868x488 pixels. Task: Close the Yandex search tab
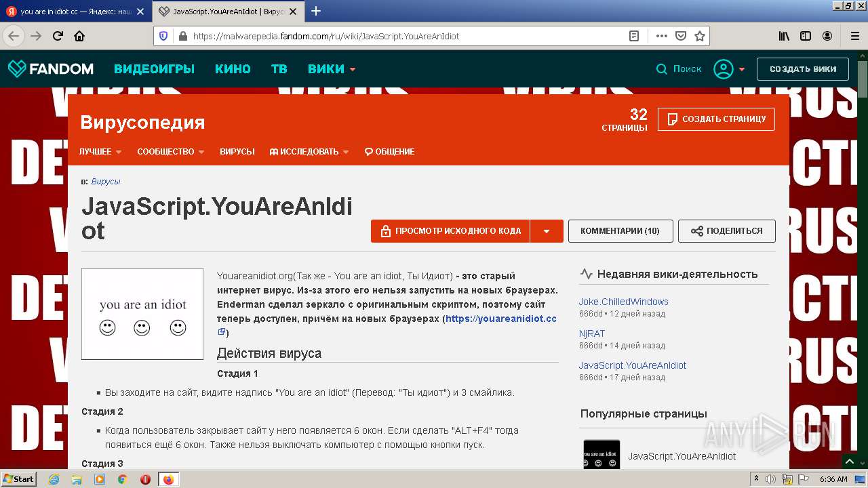click(x=140, y=12)
